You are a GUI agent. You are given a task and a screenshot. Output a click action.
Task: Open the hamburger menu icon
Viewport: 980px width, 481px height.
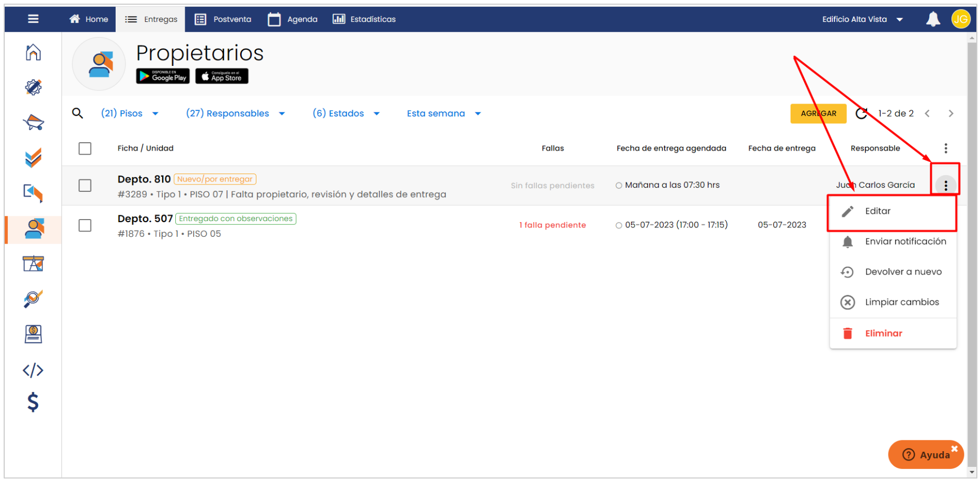click(x=33, y=19)
